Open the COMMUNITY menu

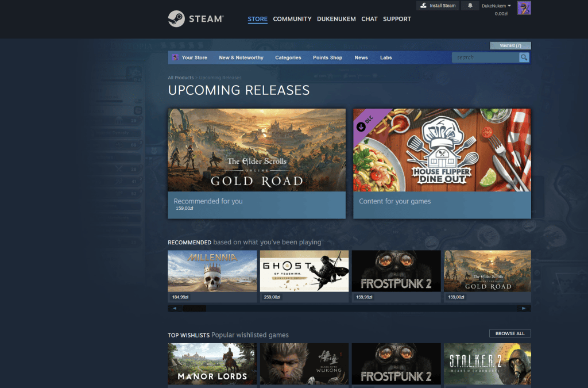292,19
